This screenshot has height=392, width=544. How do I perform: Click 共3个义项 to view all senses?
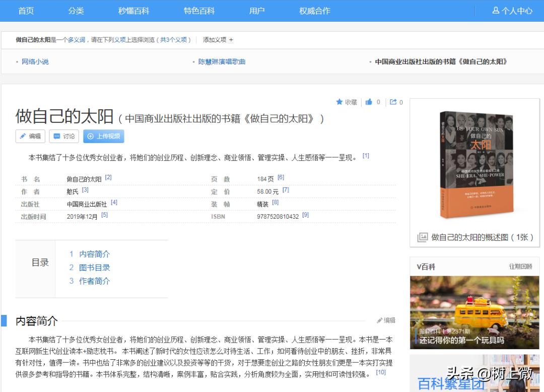pyautogui.click(x=174, y=39)
